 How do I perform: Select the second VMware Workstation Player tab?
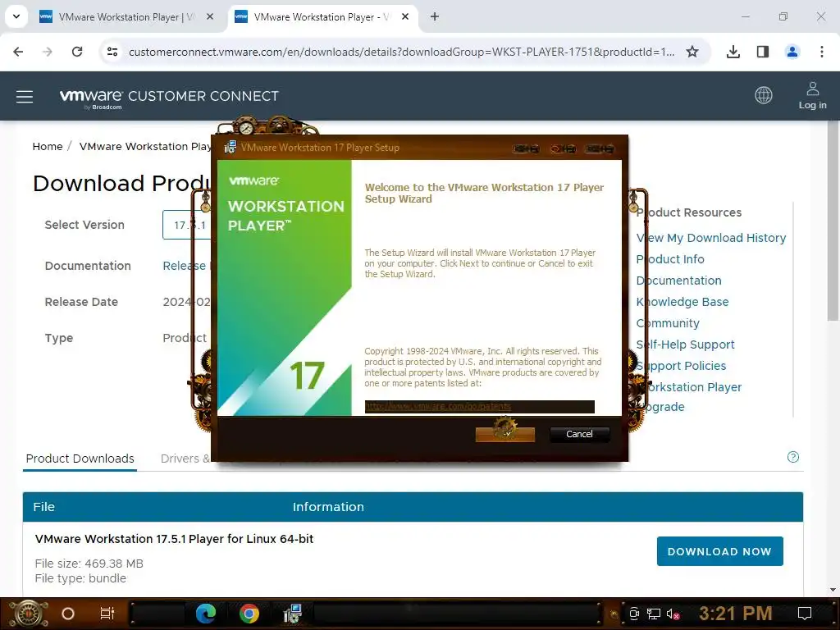(x=322, y=17)
